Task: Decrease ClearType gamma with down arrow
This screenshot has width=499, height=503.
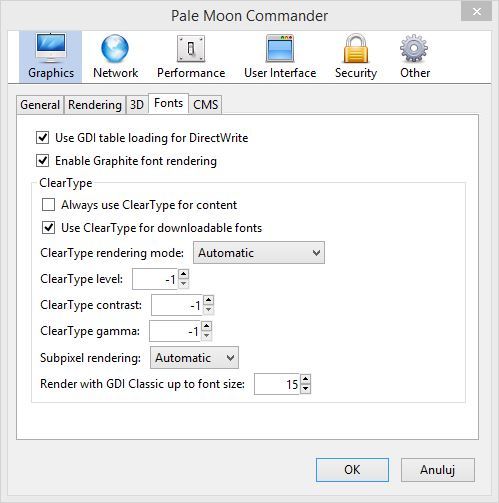Action: pos(207,336)
